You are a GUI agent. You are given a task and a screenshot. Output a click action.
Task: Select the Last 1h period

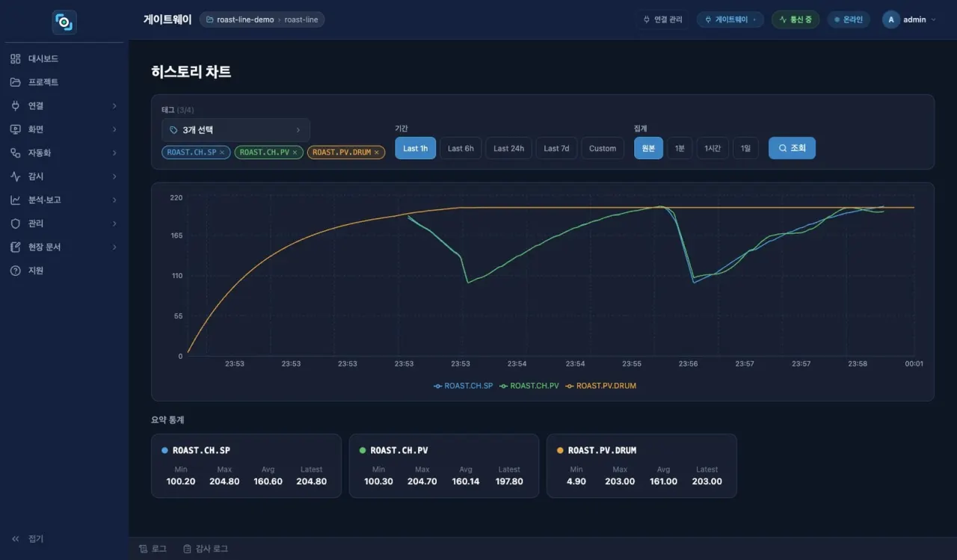(x=415, y=148)
